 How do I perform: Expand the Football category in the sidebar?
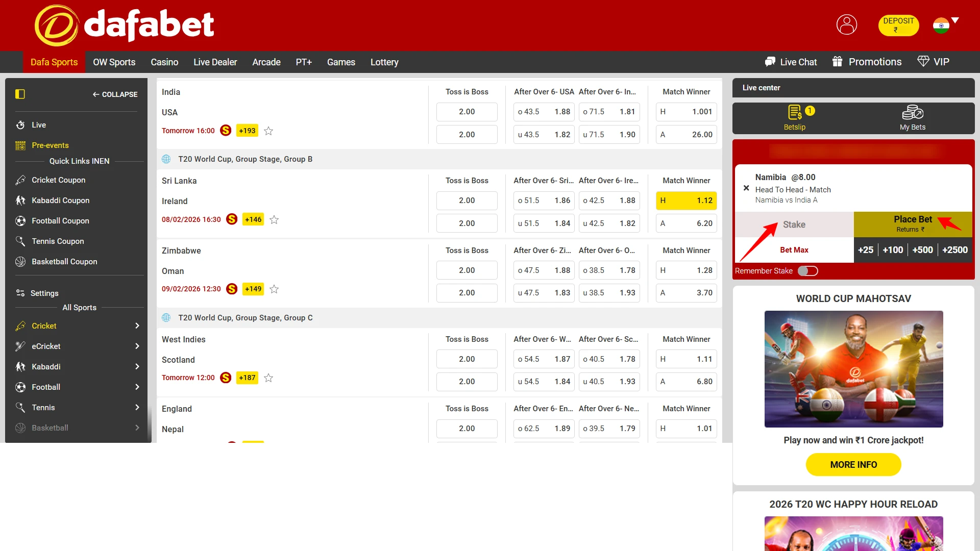tap(136, 387)
